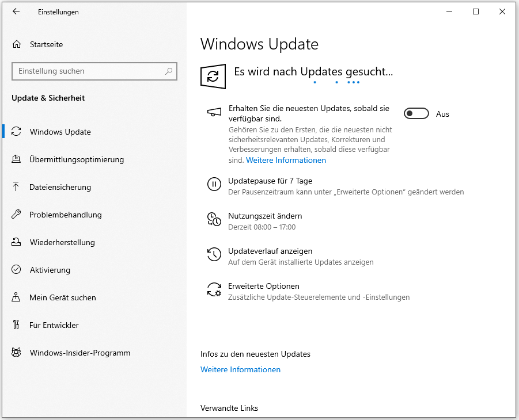The image size is (519, 420).
Task: Click the 'Windows Update' page title
Action: click(259, 44)
